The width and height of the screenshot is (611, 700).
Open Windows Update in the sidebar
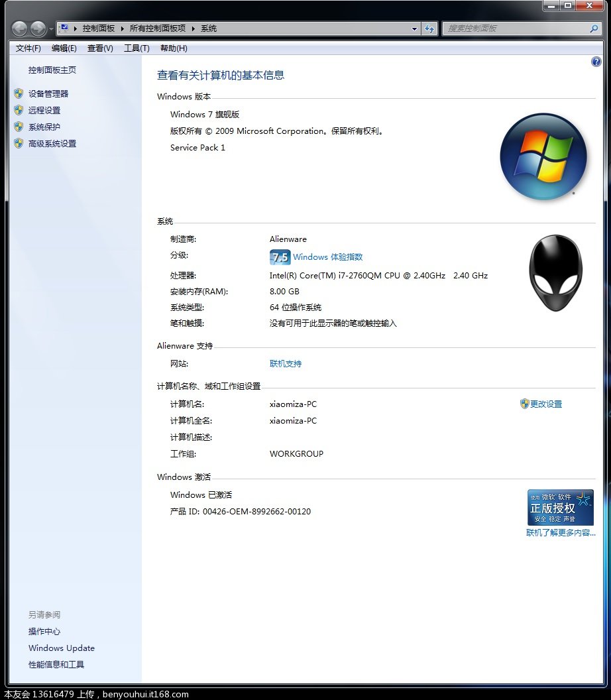click(62, 648)
